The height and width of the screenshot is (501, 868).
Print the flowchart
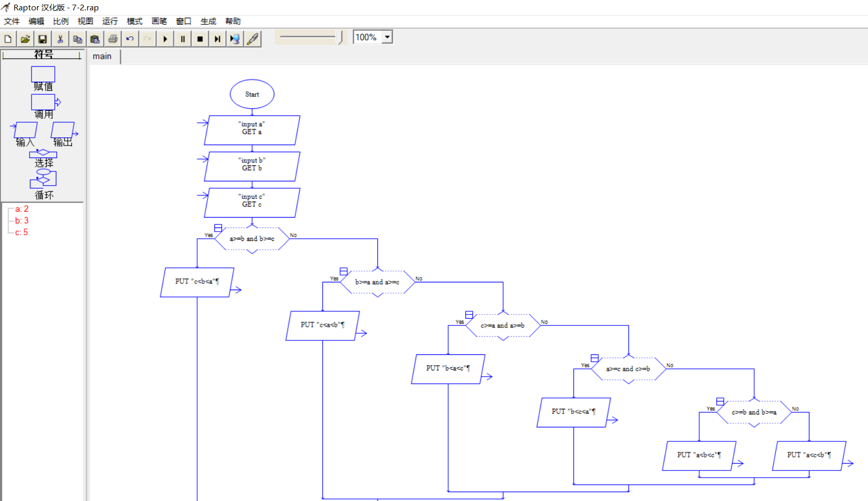click(x=113, y=39)
